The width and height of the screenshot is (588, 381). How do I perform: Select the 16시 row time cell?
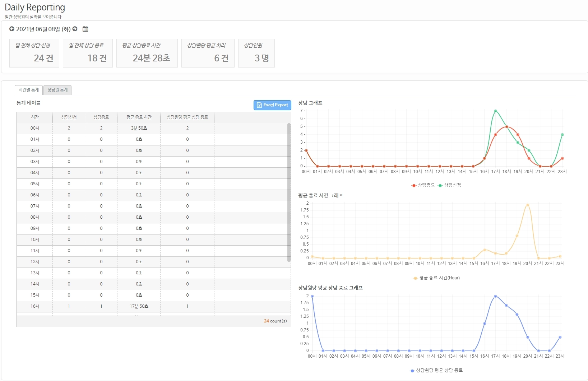[35, 307]
